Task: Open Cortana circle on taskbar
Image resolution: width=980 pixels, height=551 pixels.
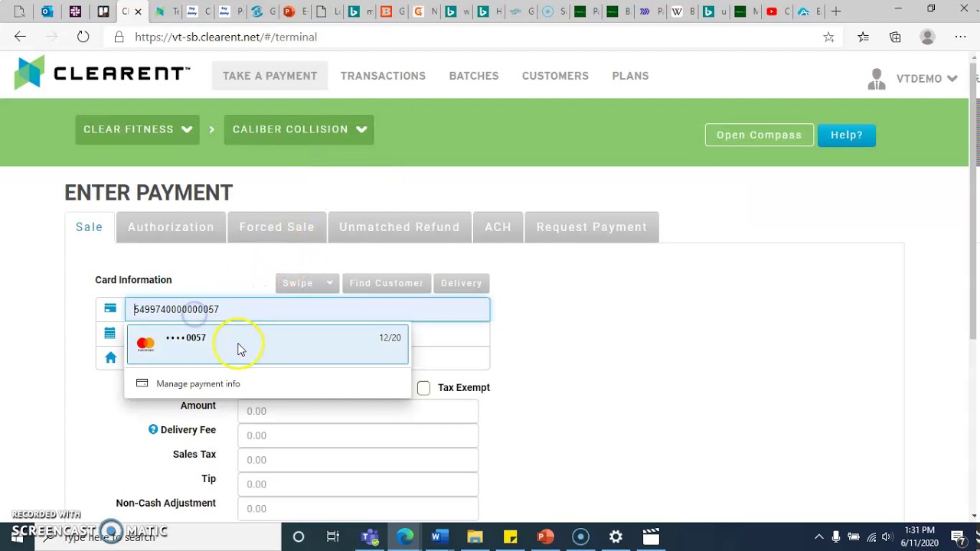Action: 299,536
